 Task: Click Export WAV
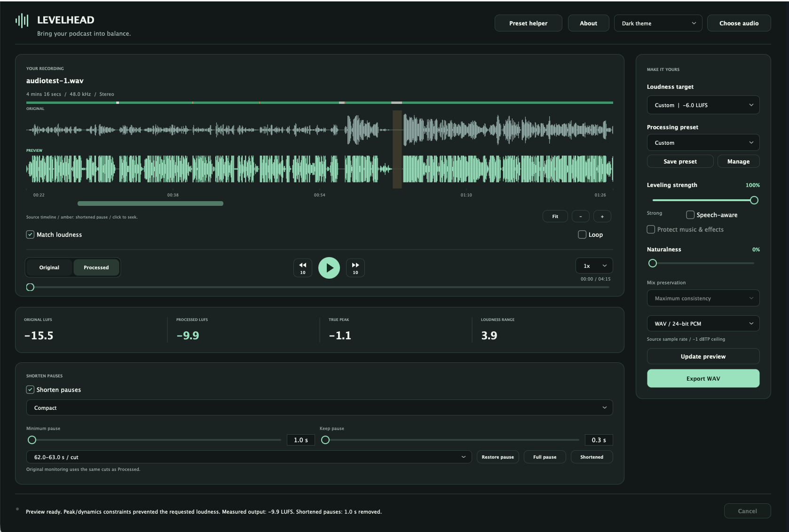click(703, 378)
